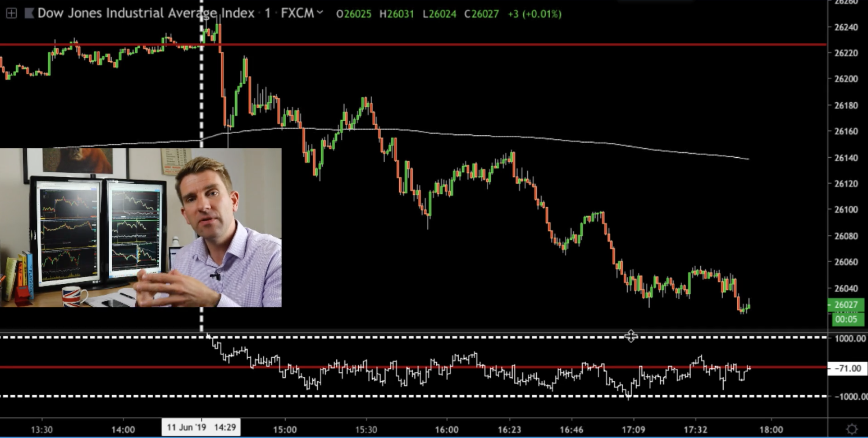Image resolution: width=868 pixels, height=438 pixels.
Task: Click the 15:00 time axis label
Action: (x=285, y=429)
